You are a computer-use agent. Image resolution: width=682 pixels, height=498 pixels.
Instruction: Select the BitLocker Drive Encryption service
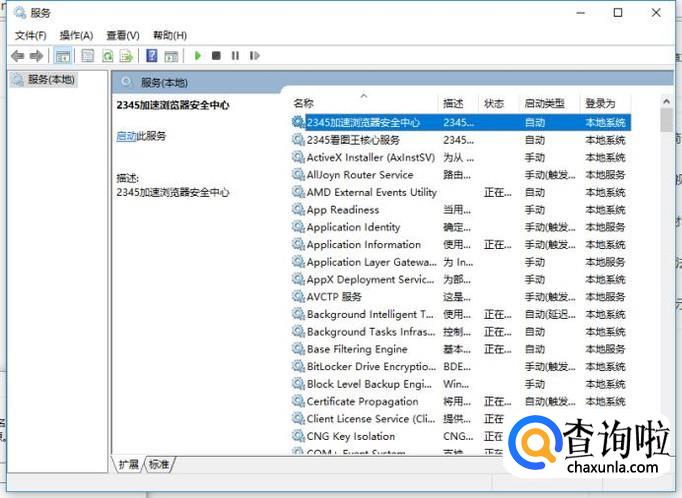[x=461, y=366]
